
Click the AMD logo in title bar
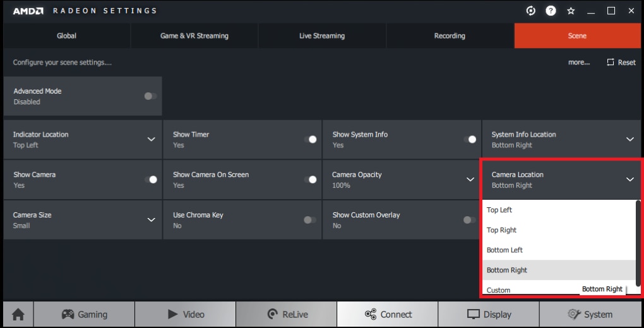[28, 11]
